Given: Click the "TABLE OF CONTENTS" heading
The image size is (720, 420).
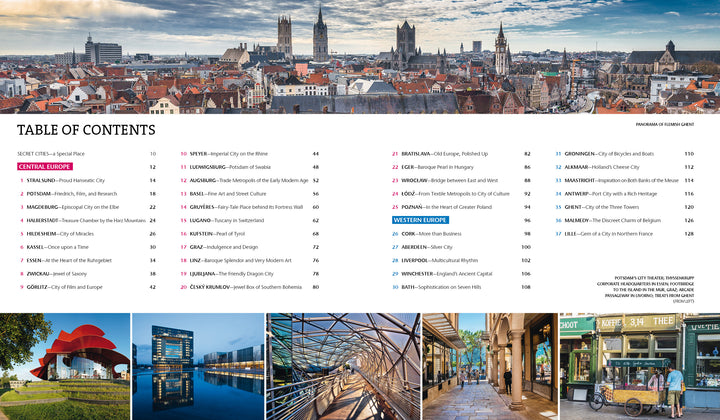Looking at the screenshot, I should (86, 130).
